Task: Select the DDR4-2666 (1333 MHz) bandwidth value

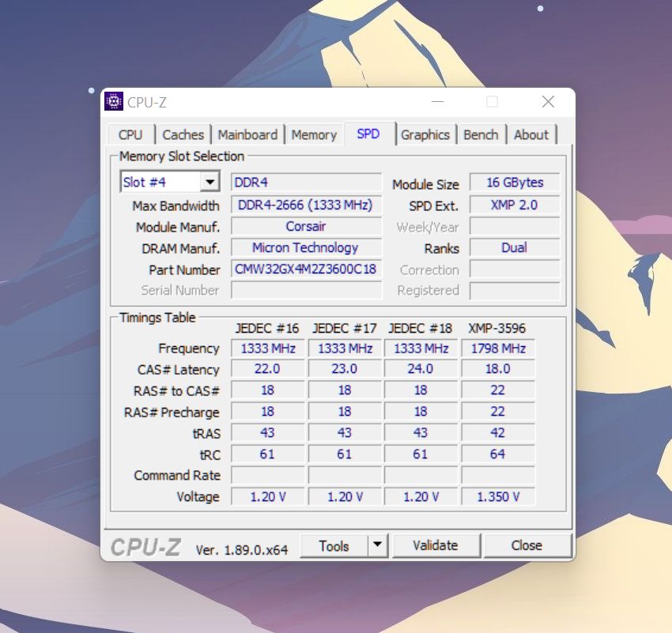Action: point(306,205)
